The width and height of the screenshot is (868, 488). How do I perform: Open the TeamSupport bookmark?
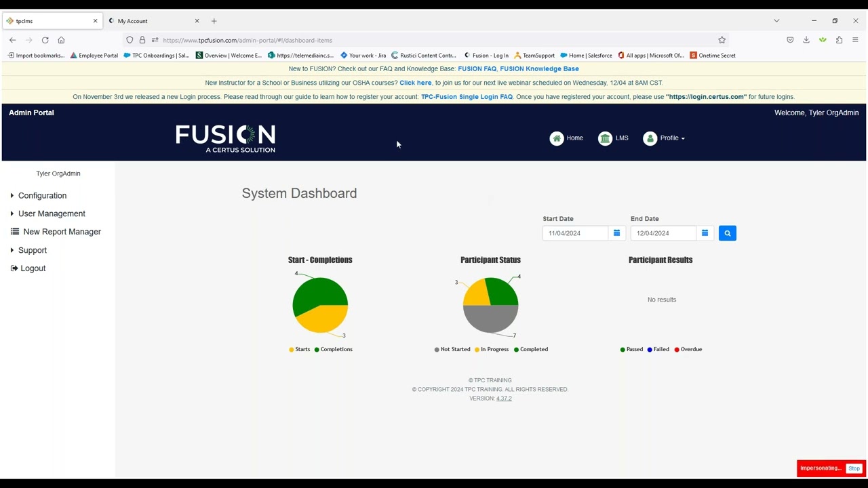534,56
